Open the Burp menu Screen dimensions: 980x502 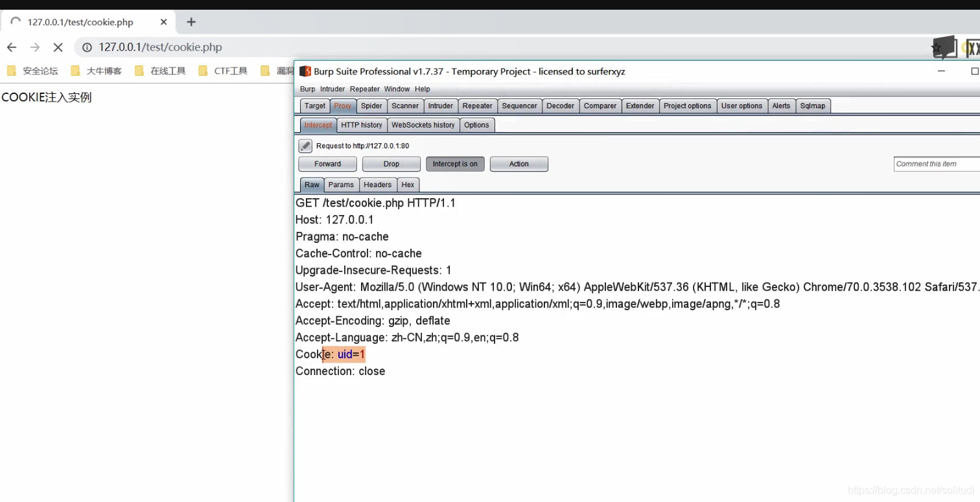coord(307,89)
